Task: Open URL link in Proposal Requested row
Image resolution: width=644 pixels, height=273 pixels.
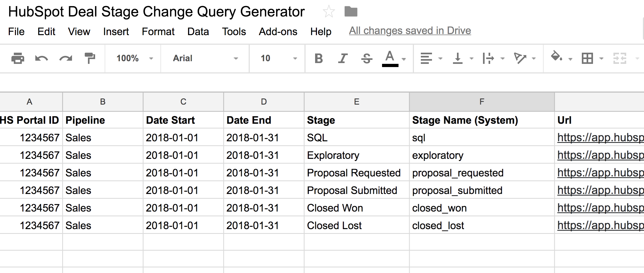Action: [x=600, y=173]
